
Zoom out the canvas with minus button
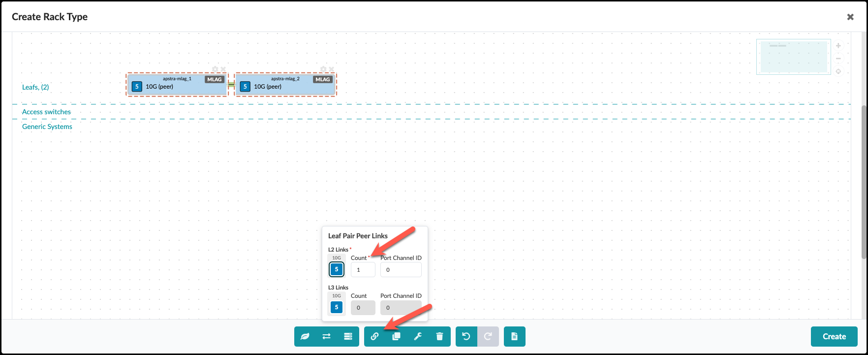(838, 59)
